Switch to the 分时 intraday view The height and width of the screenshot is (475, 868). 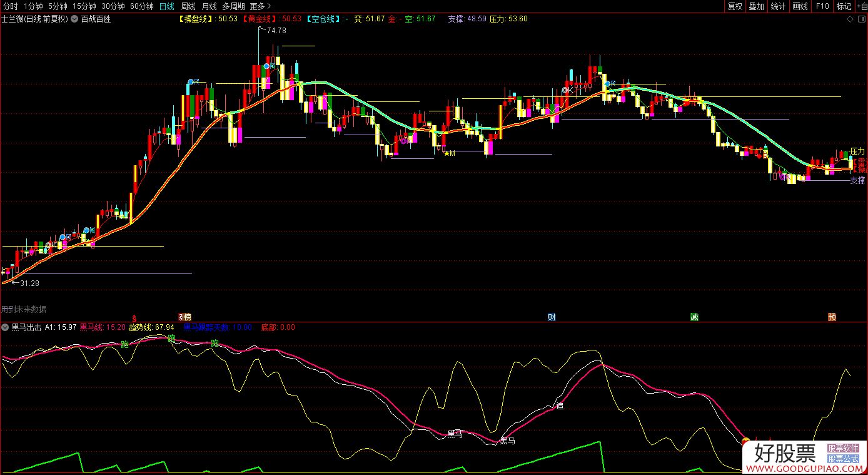pyautogui.click(x=10, y=6)
